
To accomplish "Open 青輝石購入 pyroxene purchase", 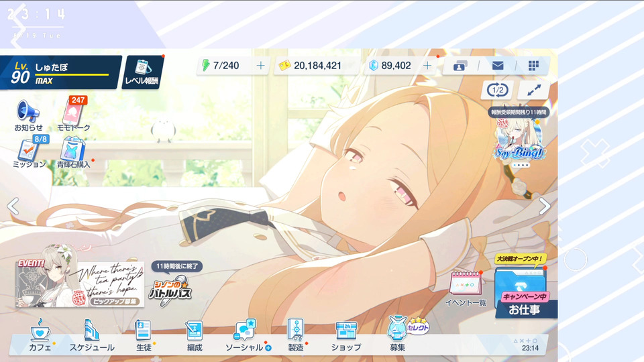I will tap(74, 152).
